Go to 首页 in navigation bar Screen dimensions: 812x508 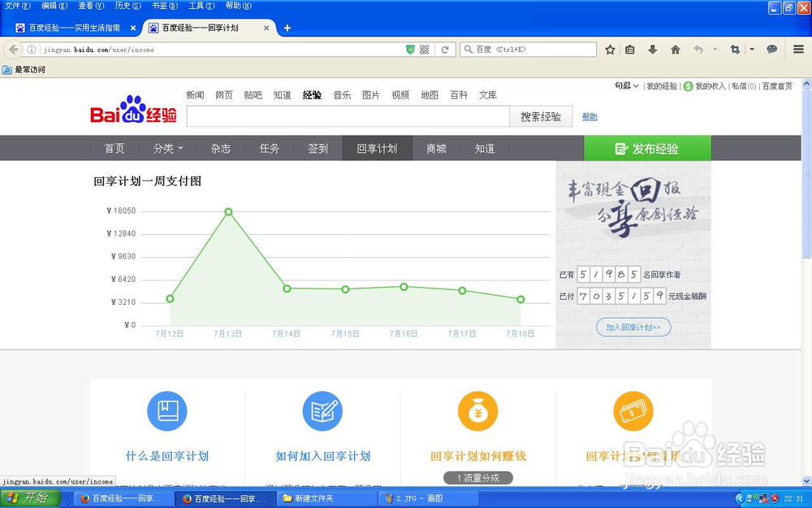point(114,149)
